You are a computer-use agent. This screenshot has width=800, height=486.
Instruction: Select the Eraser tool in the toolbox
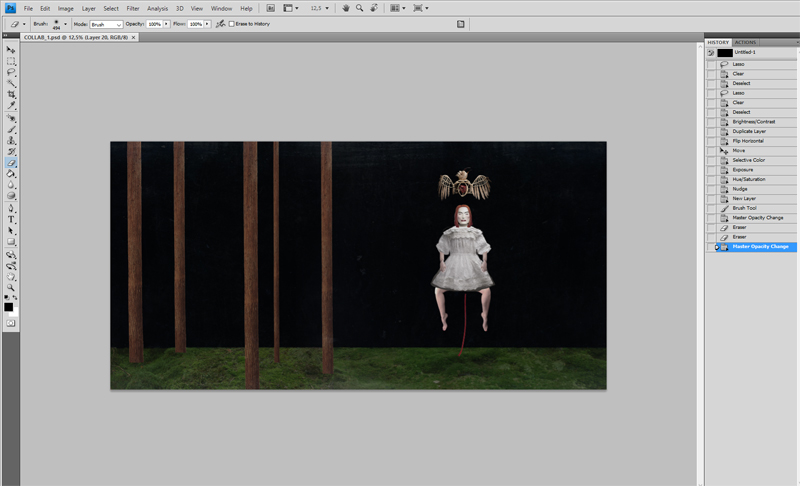[x=11, y=162]
